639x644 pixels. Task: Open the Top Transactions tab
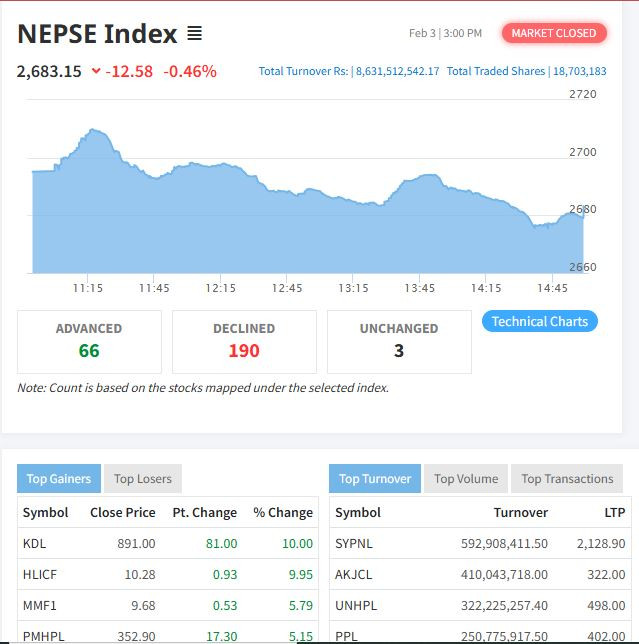567,479
